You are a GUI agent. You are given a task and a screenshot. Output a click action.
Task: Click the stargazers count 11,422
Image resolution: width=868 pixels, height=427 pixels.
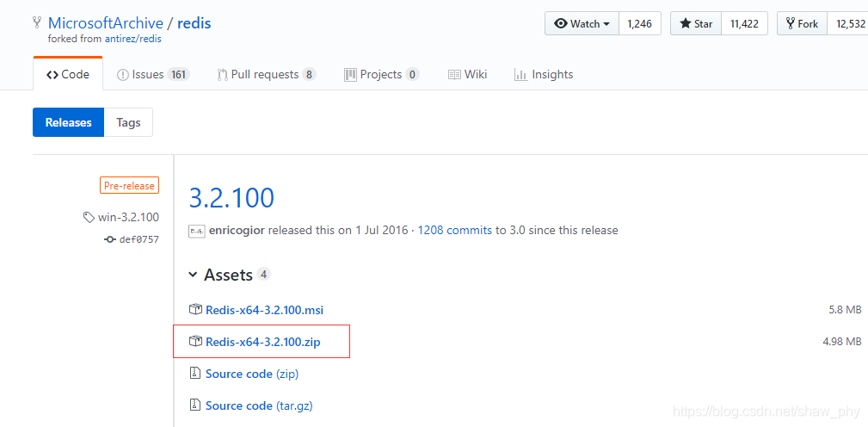pyautogui.click(x=745, y=24)
